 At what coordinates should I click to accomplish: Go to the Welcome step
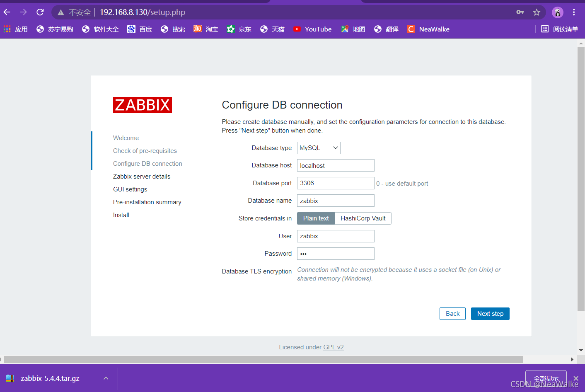pyautogui.click(x=126, y=138)
